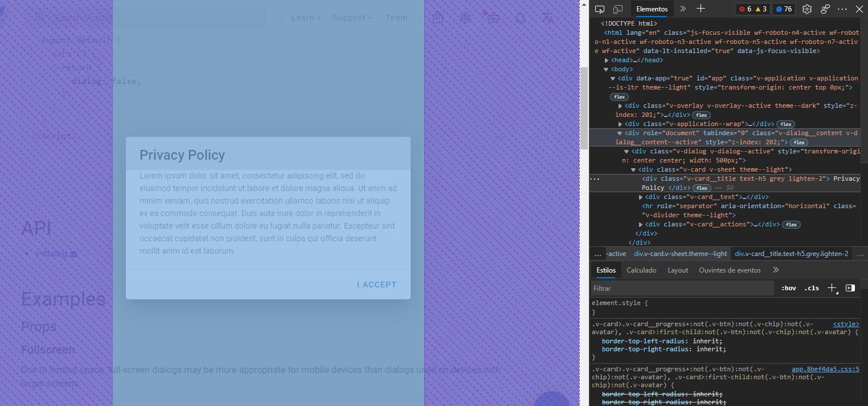The height and width of the screenshot is (406, 868).
Task: Open the Team link in page header
Action: 396,18
